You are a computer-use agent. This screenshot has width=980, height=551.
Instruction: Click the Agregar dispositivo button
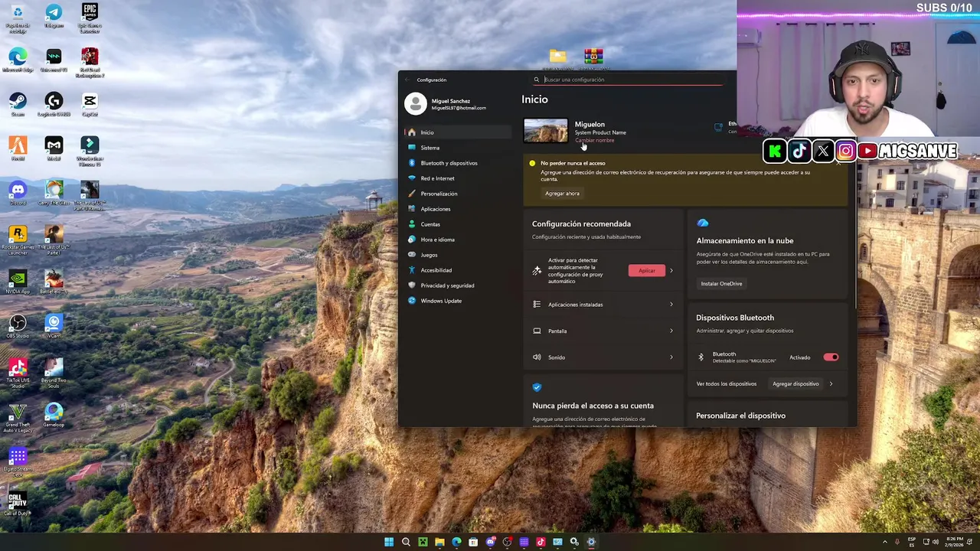795,384
